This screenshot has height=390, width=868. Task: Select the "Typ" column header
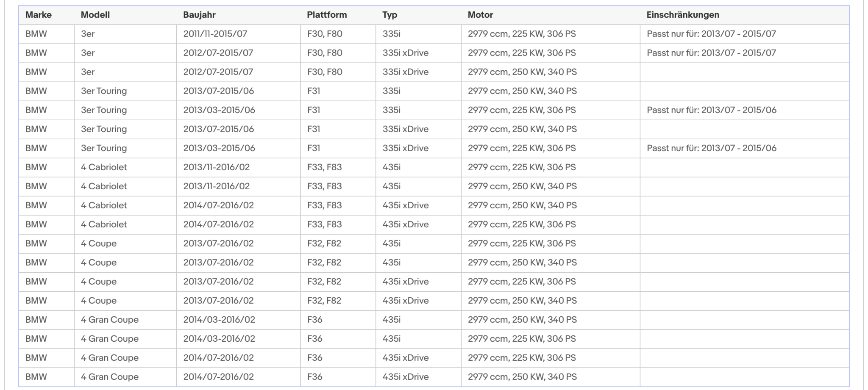390,15
